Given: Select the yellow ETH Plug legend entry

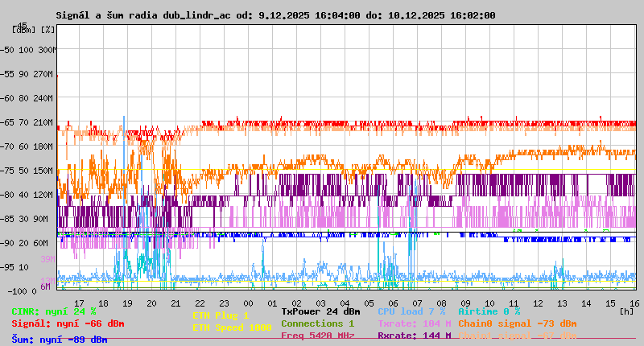Looking at the screenshot, I should (221, 315).
